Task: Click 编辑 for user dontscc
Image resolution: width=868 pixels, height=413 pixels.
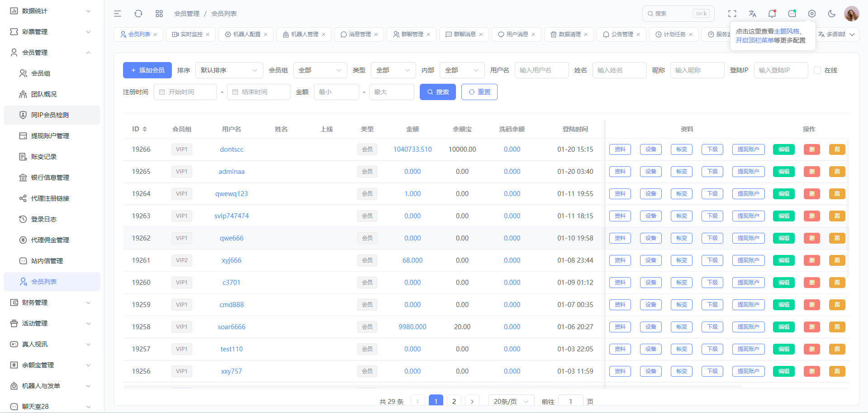Action: (784, 149)
